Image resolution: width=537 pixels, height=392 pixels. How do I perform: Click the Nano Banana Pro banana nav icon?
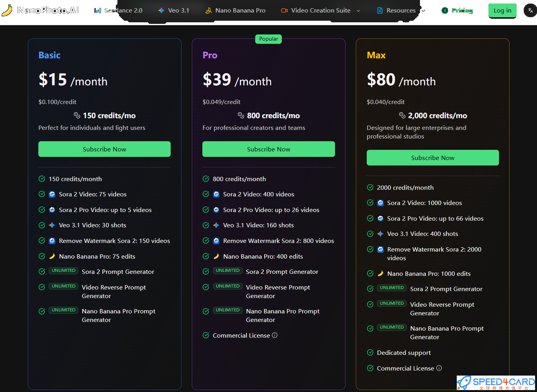click(x=209, y=11)
